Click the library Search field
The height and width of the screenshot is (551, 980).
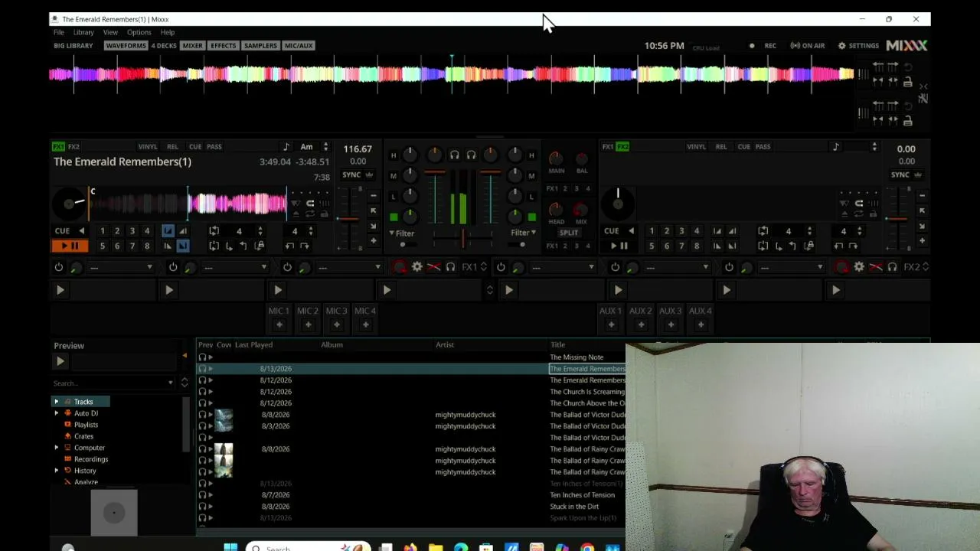[x=113, y=383]
